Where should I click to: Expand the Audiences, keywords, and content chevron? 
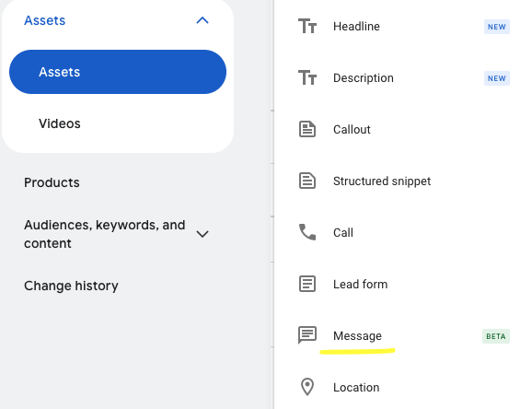202,234
